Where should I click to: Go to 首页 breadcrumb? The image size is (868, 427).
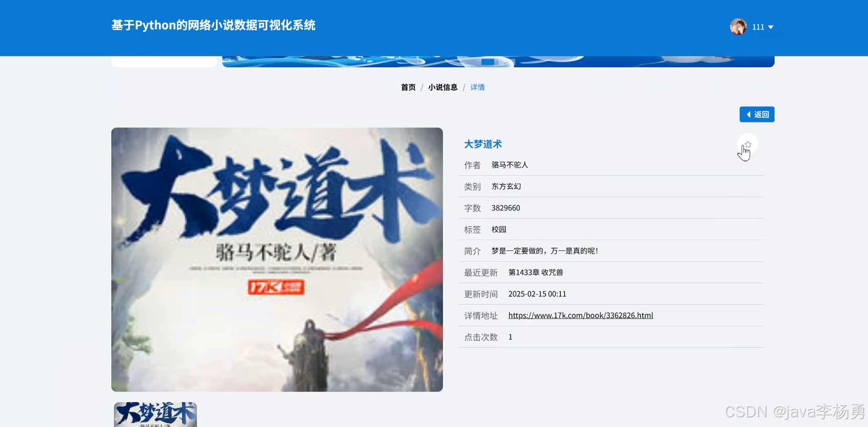[408, 87]
